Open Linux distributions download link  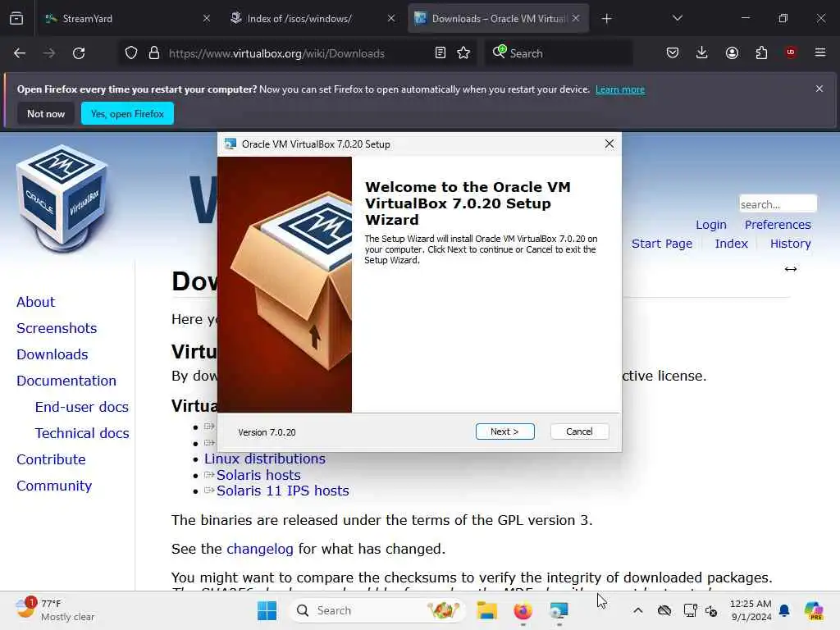(265, 459)
